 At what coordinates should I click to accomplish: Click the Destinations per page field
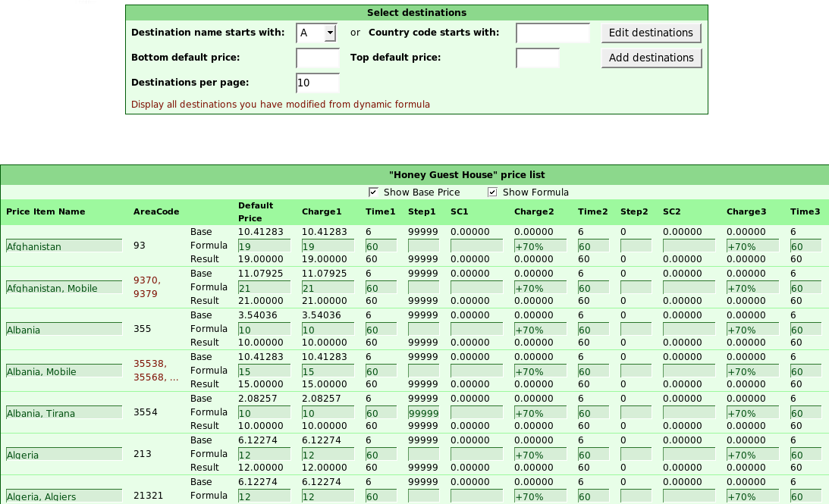(317, 83)
